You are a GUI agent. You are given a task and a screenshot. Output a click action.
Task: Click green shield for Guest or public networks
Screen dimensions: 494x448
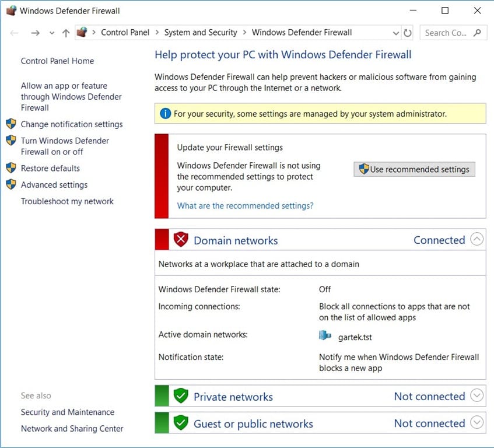pyautogui.click(x=181, y=422)
